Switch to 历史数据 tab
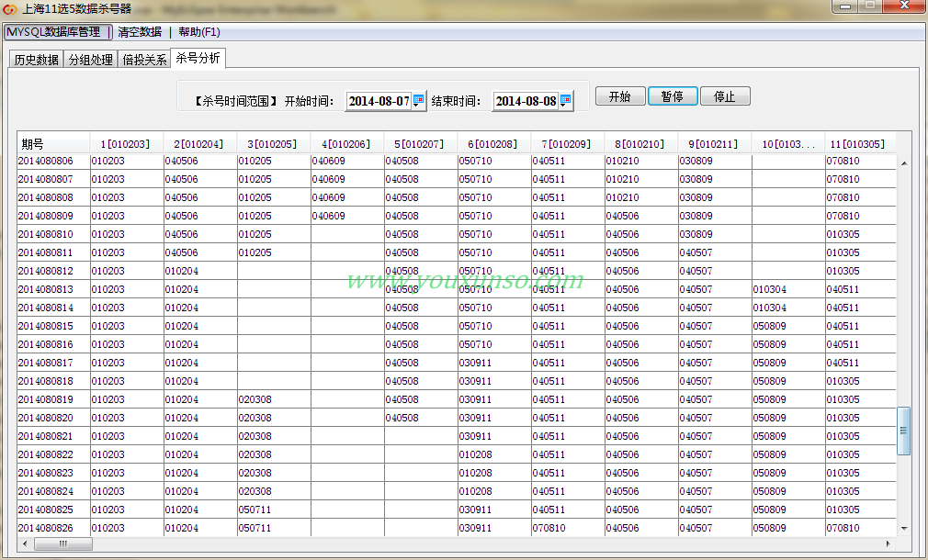Image resolution: width=928 pixels, height=560 pixels. 36,59
